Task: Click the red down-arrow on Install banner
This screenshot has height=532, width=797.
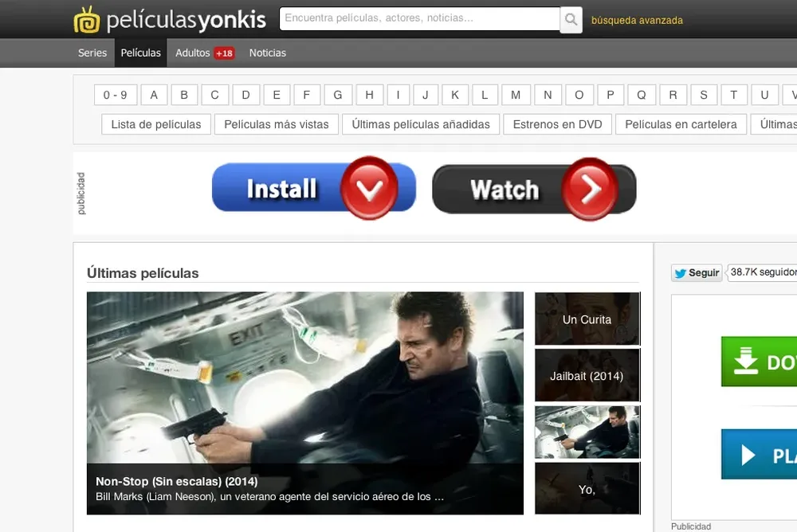Action: click(x=368, y=188)
